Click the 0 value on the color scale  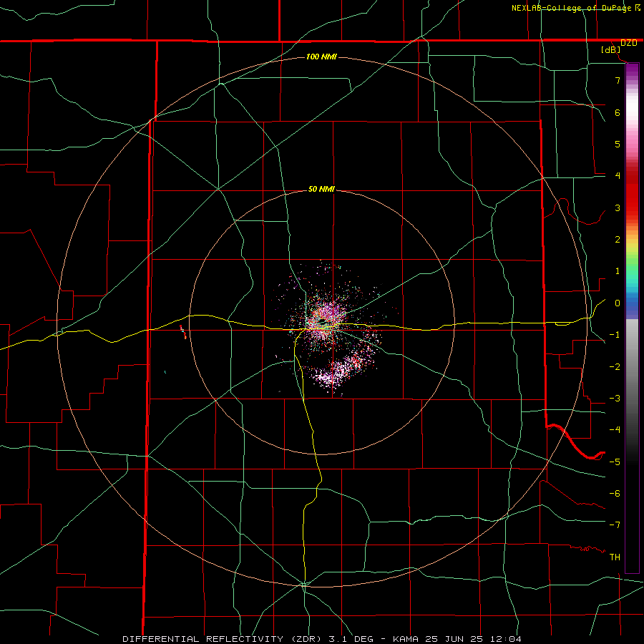point(618,303)
